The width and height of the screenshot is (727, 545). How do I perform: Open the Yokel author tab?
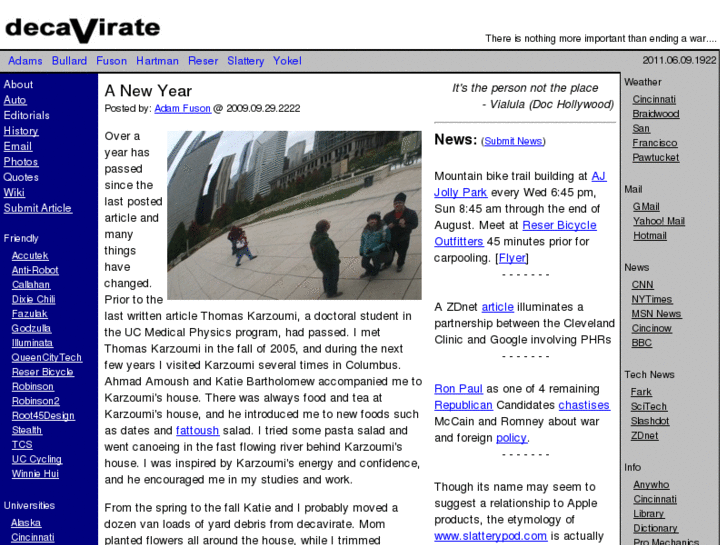tap(287, 61)
